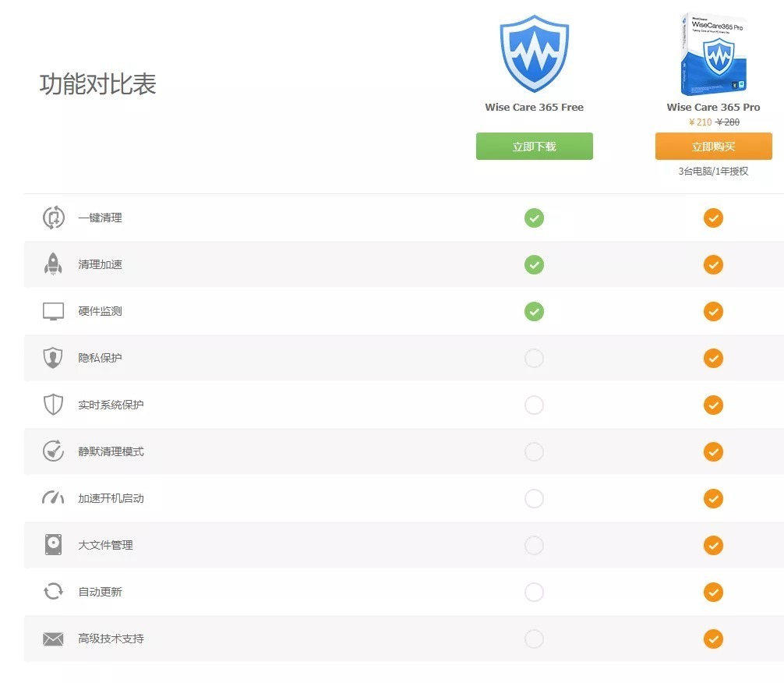Click the 隐私保护 privacy shield icon

coord(52,358)
